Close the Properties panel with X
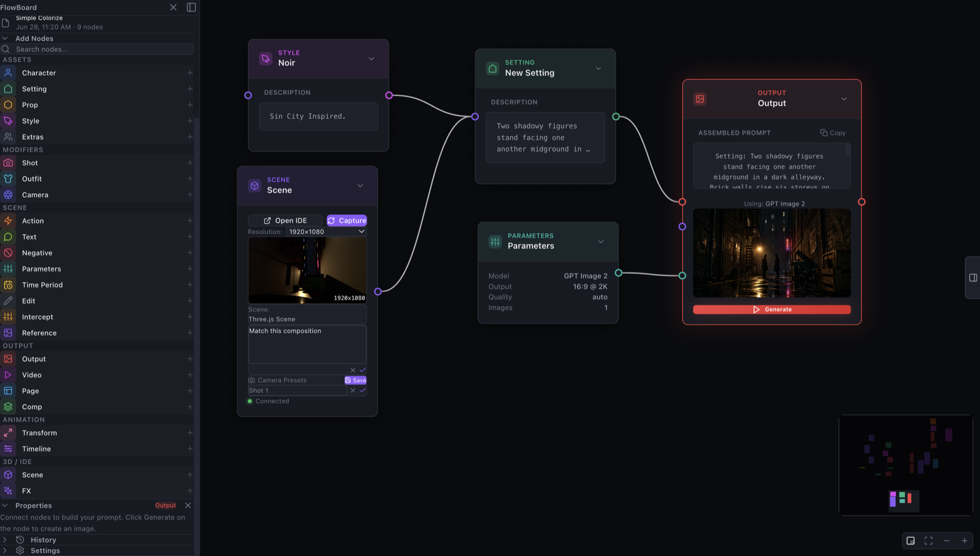This screenshot has height=556, width=980. coord(188,505)
